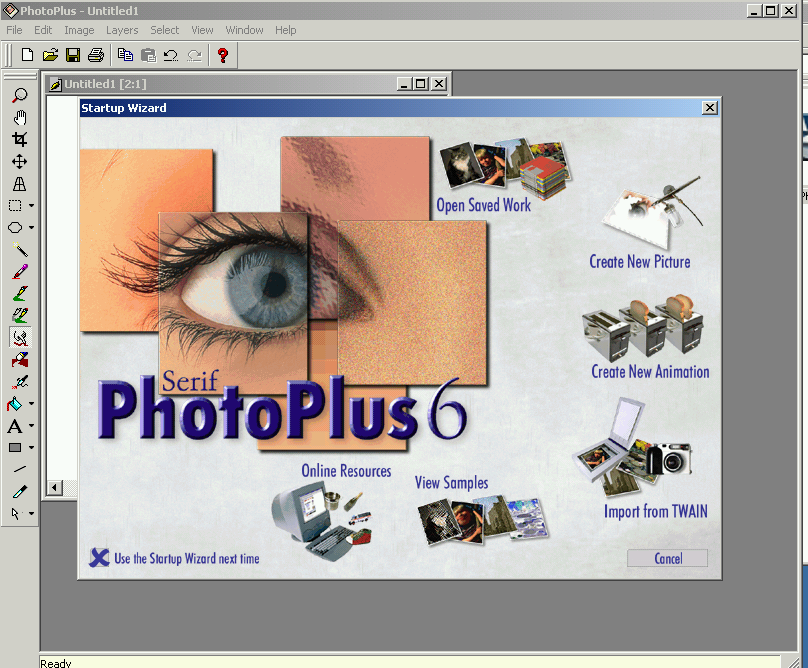The width and height of the screenshot is (808, 668).
Task: Open the Select menu
Action: 164,30
